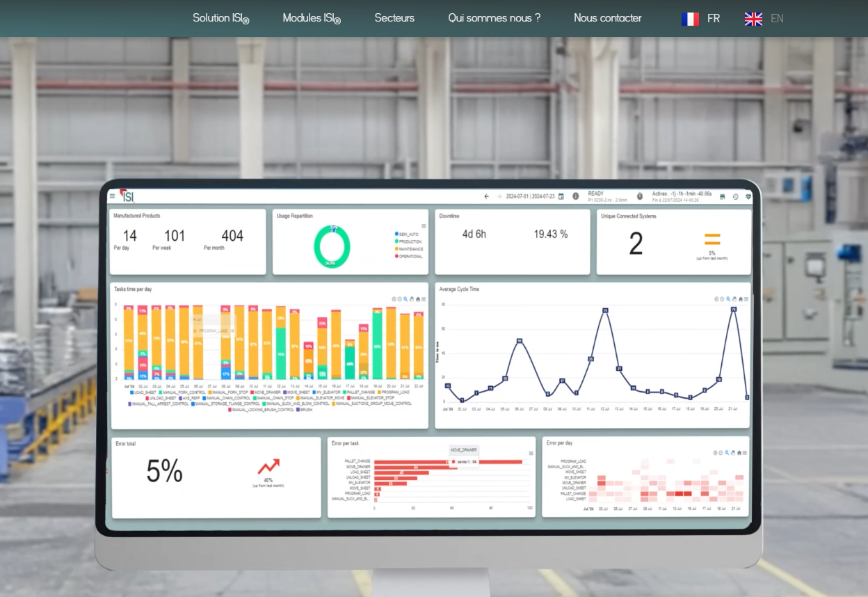Click the info icon next to READY status

pyautogui.click(x=576, y=196)
